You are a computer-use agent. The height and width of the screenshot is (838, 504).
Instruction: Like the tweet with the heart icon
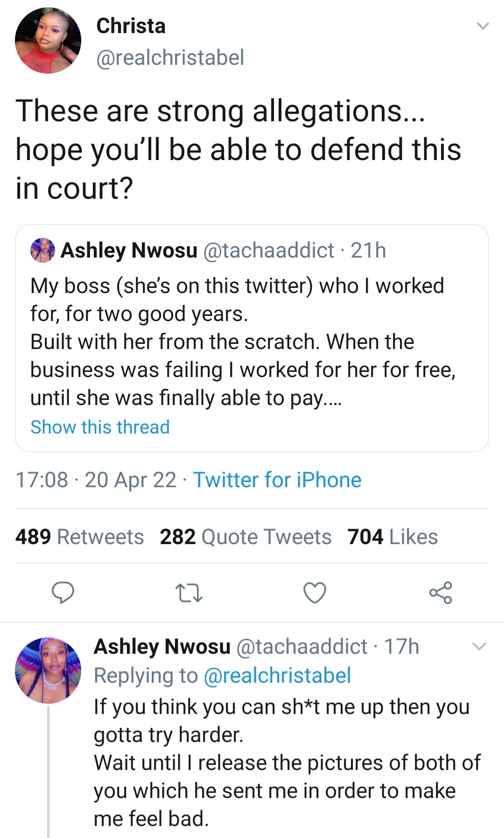315,593
